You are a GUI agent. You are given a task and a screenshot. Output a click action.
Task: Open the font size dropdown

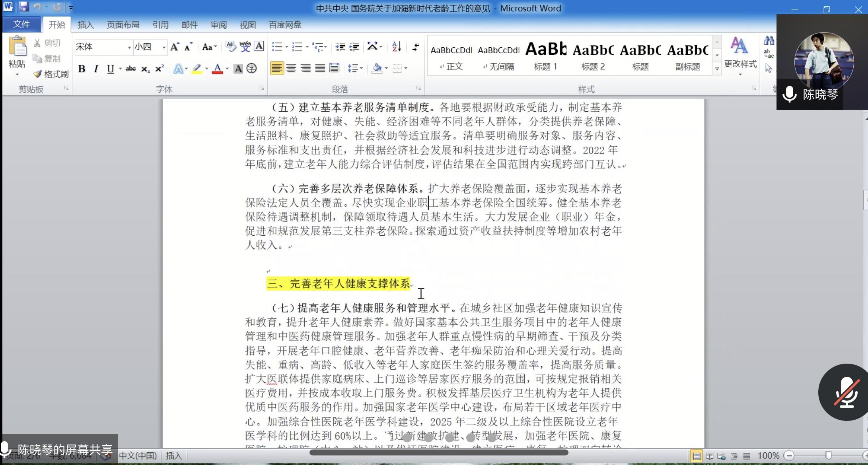(163, 47)
